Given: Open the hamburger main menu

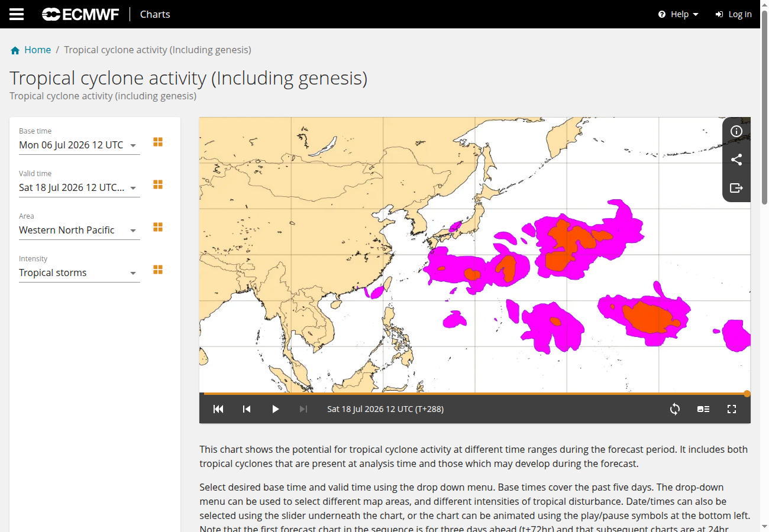Looking at the screenshot, I should point(17,14).
